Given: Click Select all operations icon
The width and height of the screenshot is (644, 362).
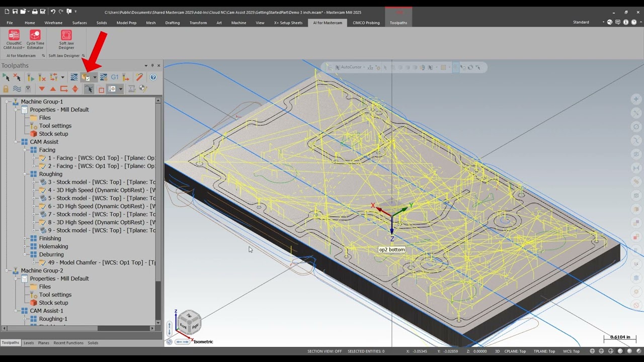Looking at the screenshot, I should [x=6, y=77].
